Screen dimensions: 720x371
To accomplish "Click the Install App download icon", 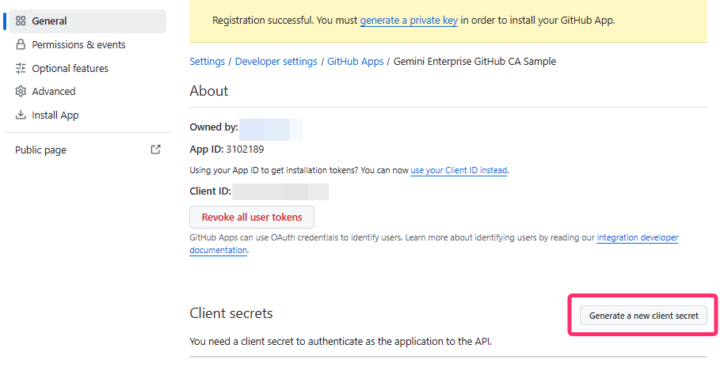I will pyautogui.click(x=21, y=115).
